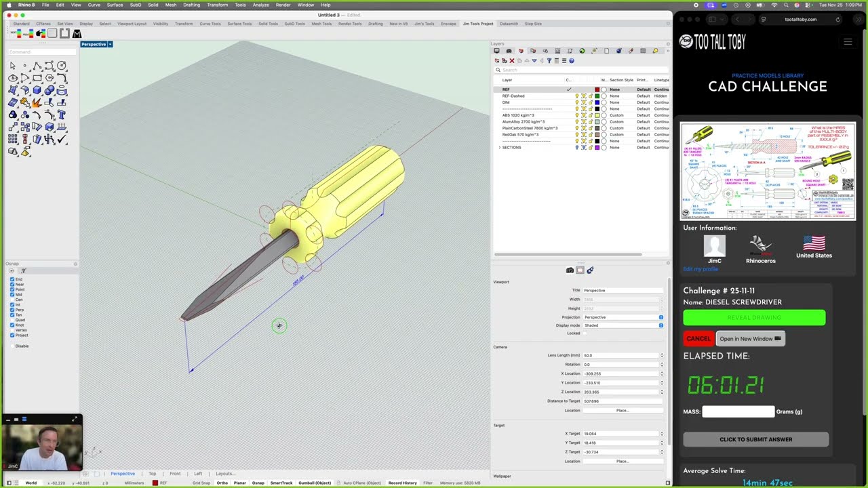Click the checkmark Check Objects tool

click(62, 139)
